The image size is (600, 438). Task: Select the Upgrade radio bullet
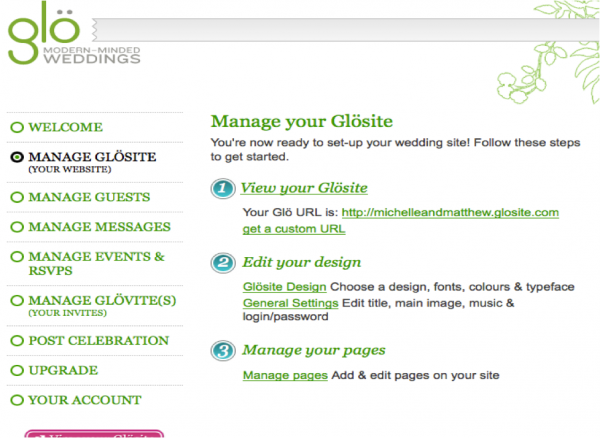17,370
